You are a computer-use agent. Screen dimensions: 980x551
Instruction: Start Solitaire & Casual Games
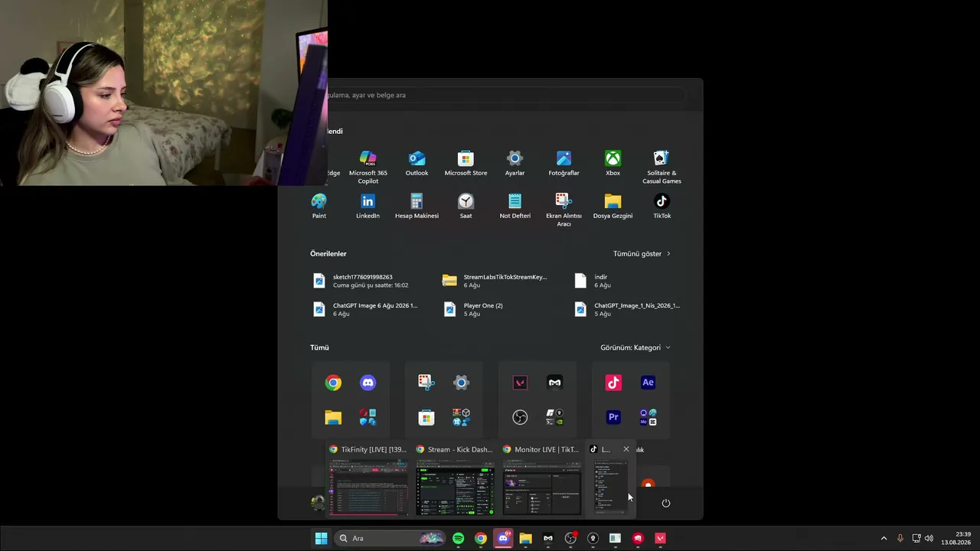pyautogui.click(x=661, y=167)
